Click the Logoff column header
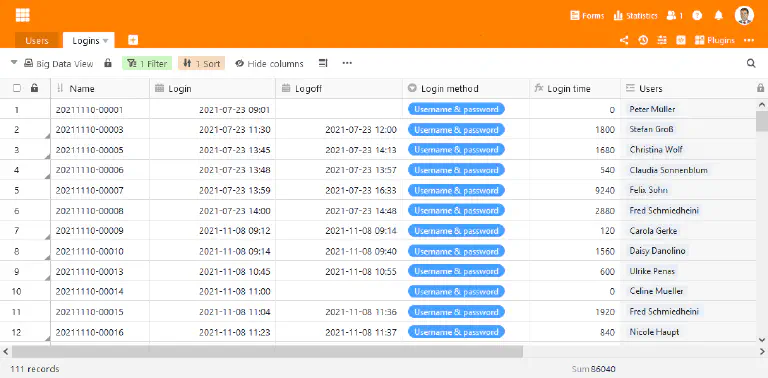The height and width of the screenshot is (378, 768). click(339, 89)
